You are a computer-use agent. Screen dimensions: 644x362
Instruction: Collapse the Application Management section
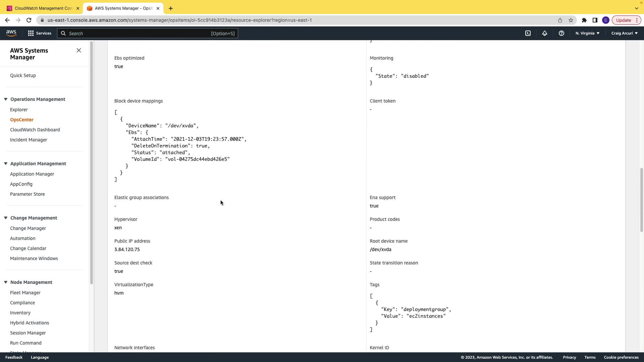[x=6, y=164]
